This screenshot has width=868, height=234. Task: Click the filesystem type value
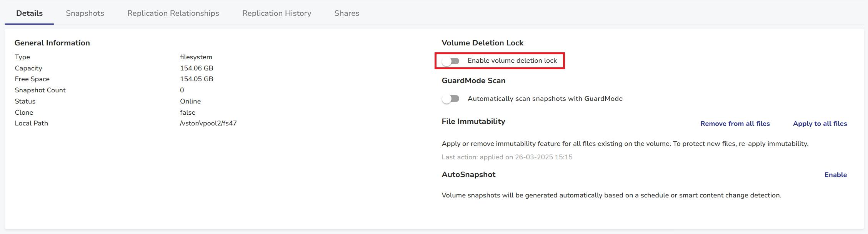[x=196, y=57]
